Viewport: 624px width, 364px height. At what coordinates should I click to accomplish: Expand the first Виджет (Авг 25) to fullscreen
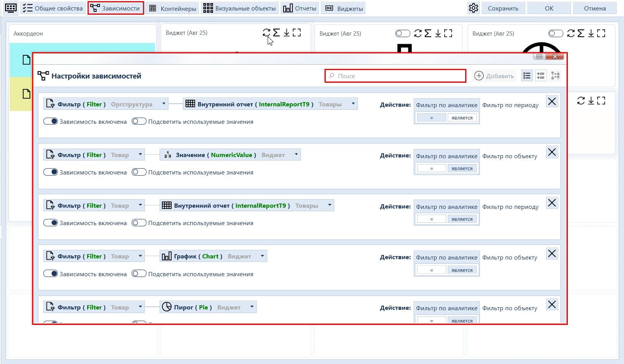pyautogui.click(x=297, y=33)
